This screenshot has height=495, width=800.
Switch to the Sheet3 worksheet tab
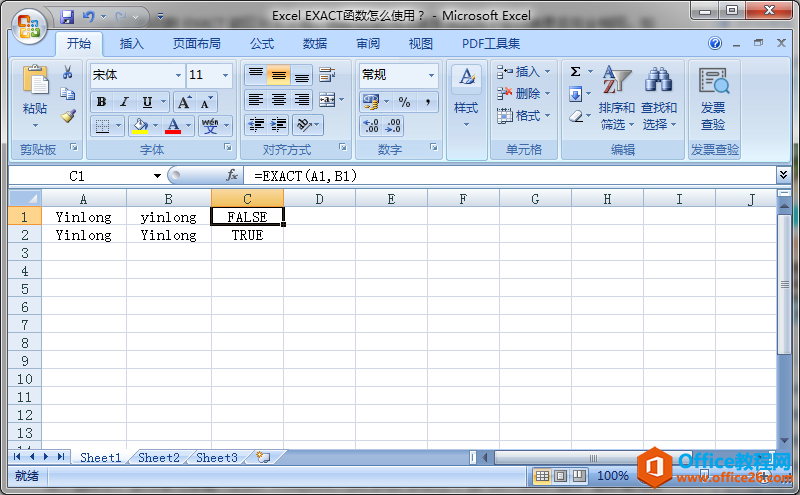[x=217, y=458]
